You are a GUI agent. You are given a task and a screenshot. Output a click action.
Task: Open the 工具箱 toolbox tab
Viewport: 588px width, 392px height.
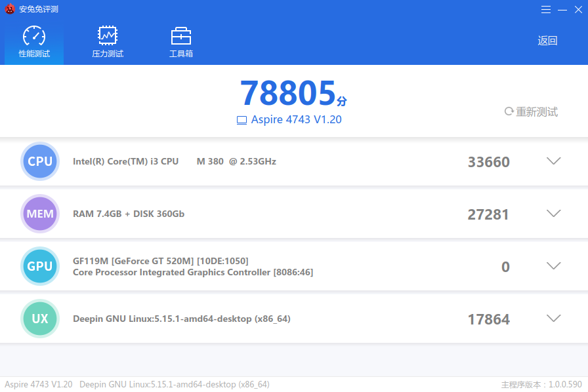pyautogui.click(x=181, y=42)
